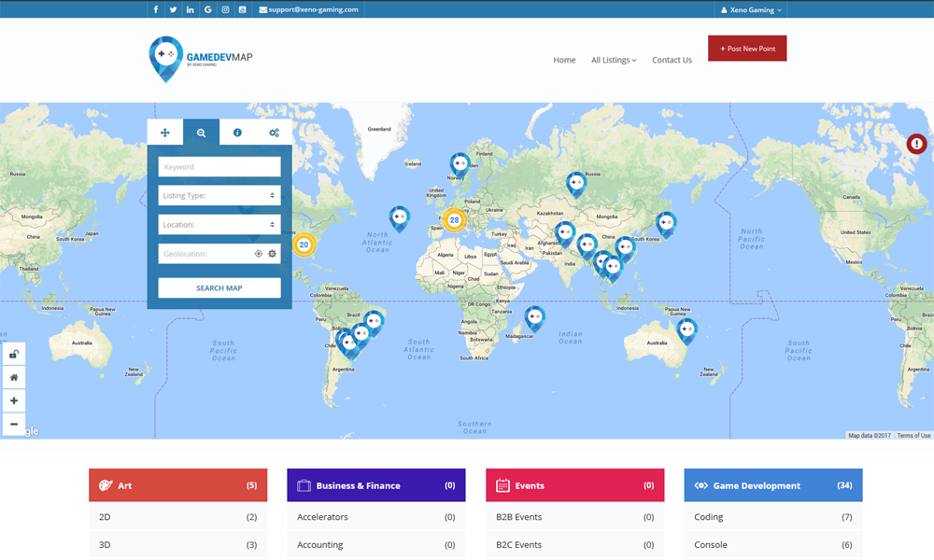Open the Facebook social link
Screen dimensions: 934x560
[x=156, y=9]
